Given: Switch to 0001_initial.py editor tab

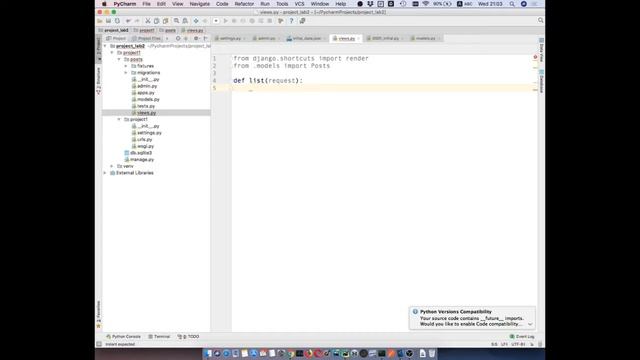Looking at the screenshot, I should [x=385, y=38].
